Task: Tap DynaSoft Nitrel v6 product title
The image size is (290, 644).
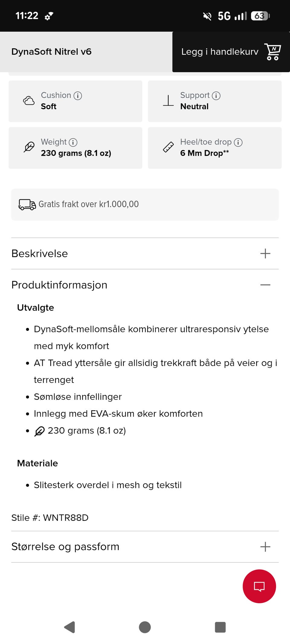Action: (x=51, y=52)
